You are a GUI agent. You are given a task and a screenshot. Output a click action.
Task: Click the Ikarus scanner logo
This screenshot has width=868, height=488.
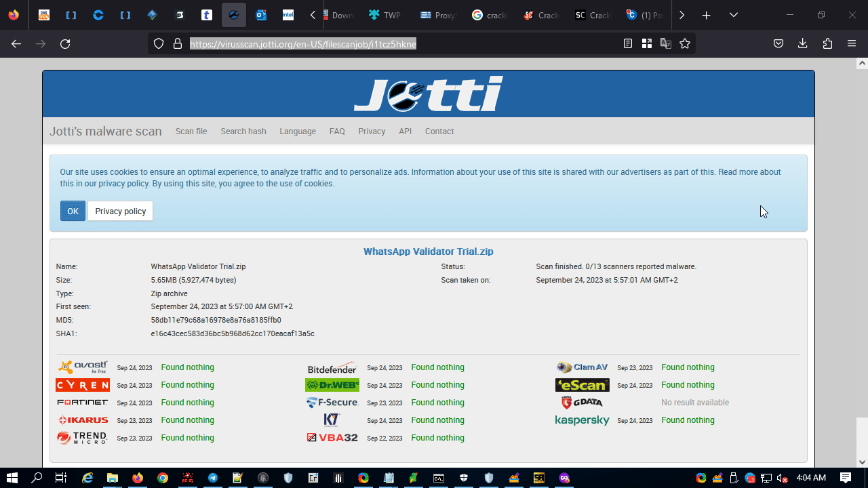click(83, 420)
